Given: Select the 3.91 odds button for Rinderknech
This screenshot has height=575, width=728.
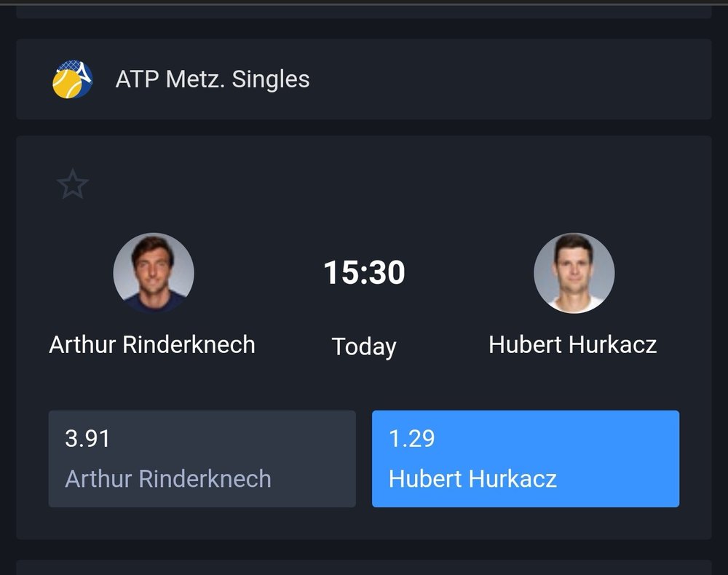Looking at the screenshot, I should [202, 459].
